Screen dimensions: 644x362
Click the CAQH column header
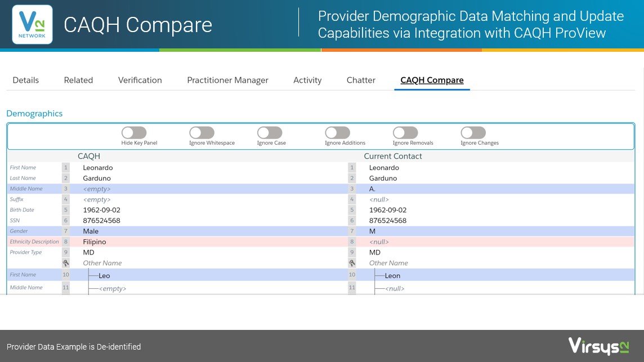(89, 156)
